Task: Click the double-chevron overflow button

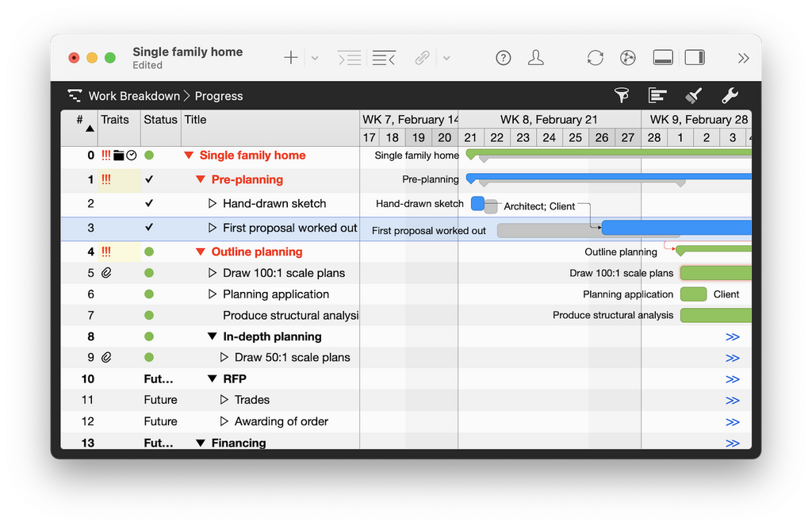Action: coord(743,58)
